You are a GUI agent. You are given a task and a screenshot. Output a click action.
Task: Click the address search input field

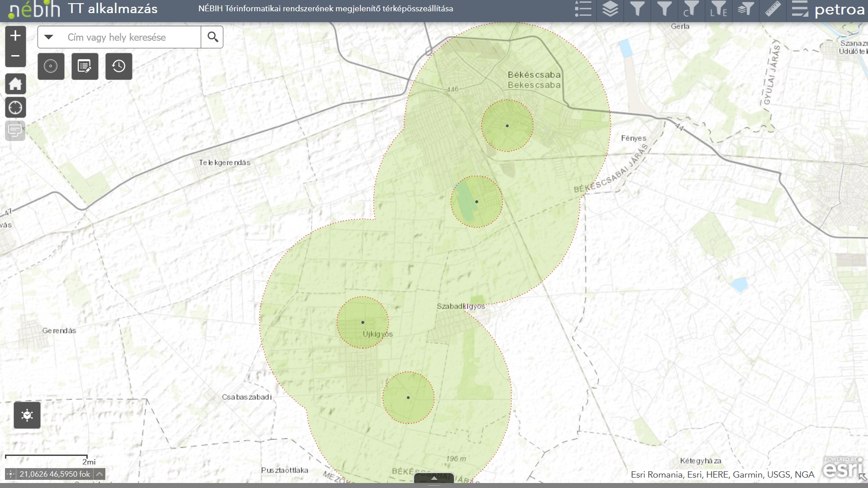[131, 37]
